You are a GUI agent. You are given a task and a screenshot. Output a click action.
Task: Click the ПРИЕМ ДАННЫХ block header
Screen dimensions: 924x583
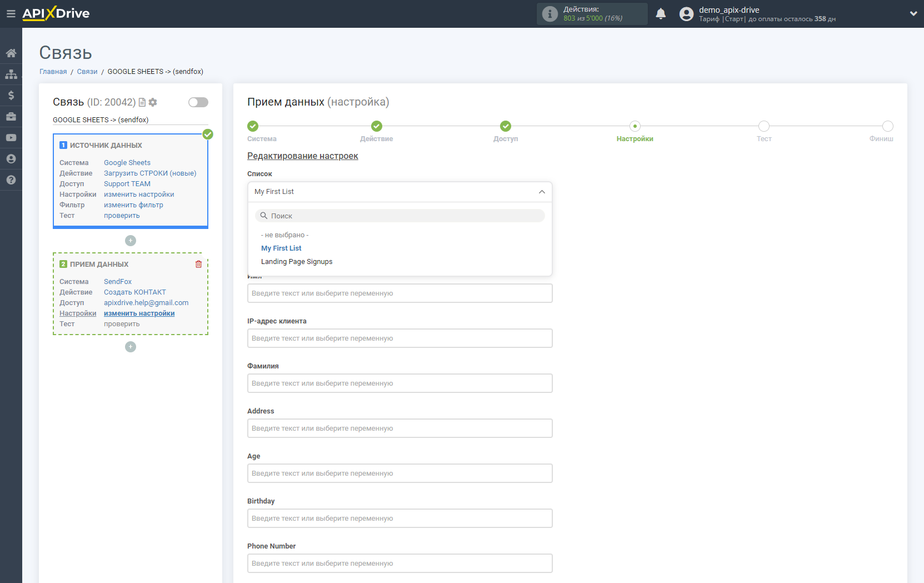pyautogui.click(x=99, y=265)
